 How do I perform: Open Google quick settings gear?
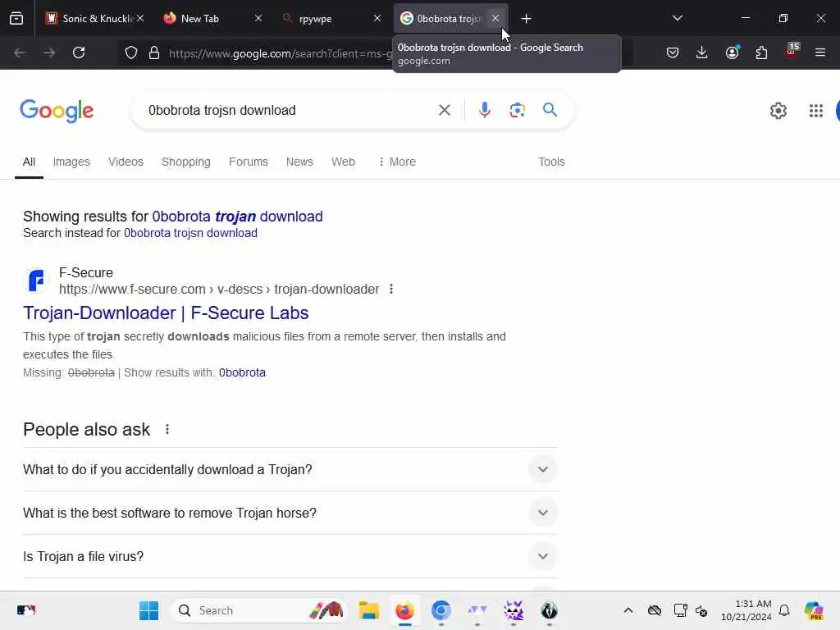coord(778,111)
